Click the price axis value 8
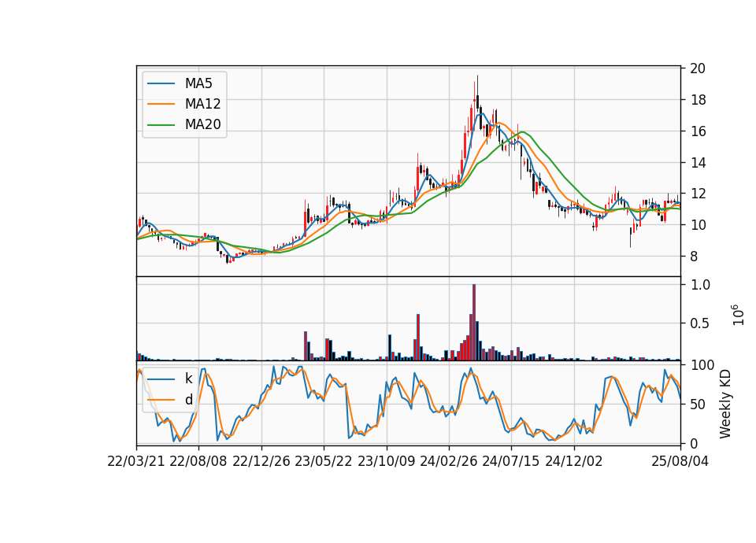 click(x=694, y=257)
